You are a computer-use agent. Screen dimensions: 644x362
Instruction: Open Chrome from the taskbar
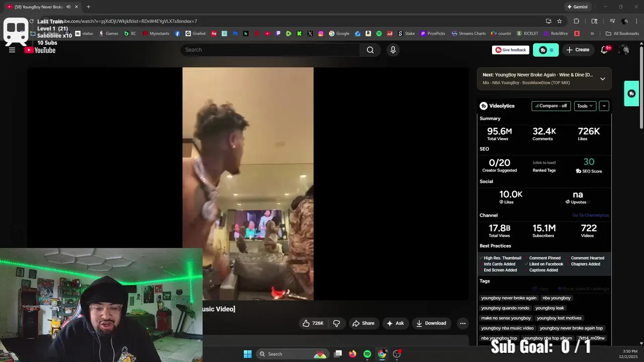click(x=382, y=354)
